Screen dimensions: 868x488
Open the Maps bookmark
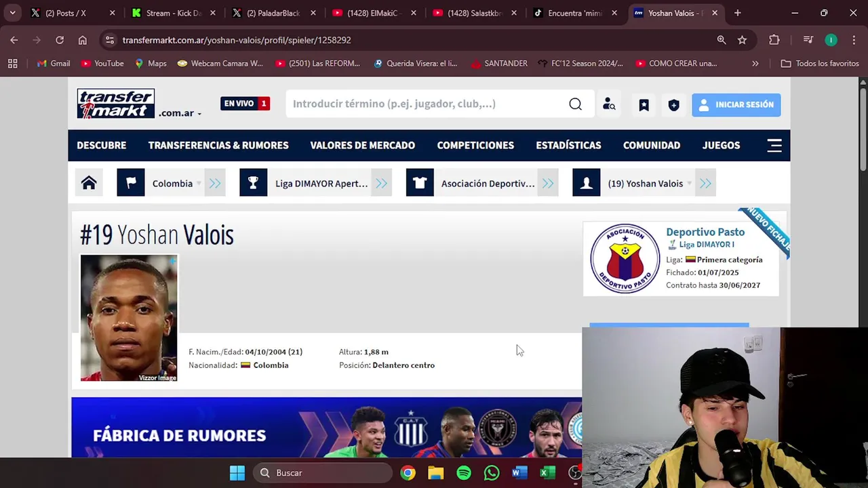point(151,63)
